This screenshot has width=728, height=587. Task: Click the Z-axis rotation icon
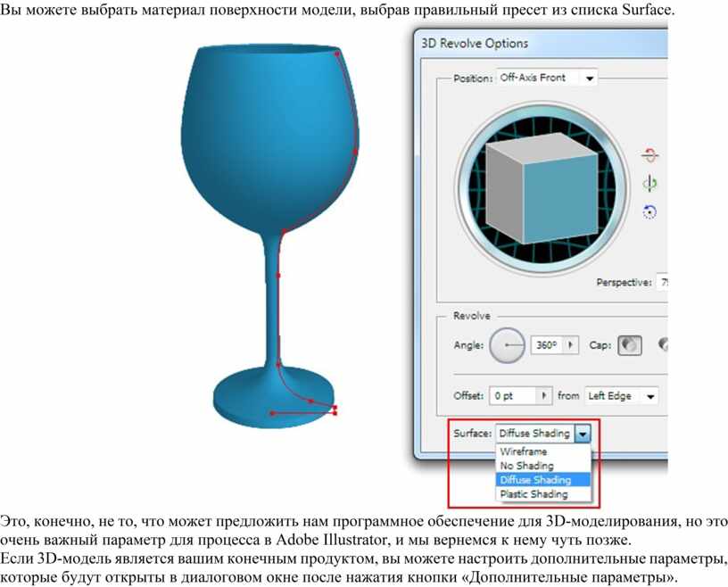[x=649, y=211]
